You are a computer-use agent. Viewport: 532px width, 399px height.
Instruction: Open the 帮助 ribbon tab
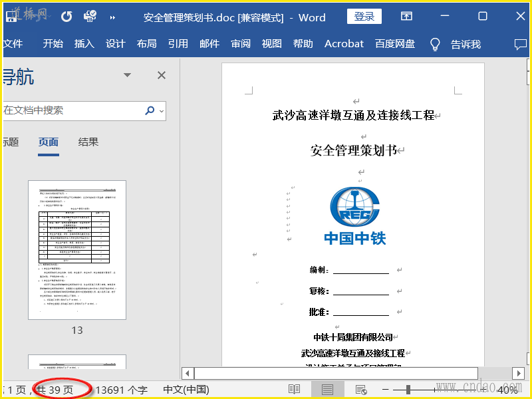(x=303, y=44)
